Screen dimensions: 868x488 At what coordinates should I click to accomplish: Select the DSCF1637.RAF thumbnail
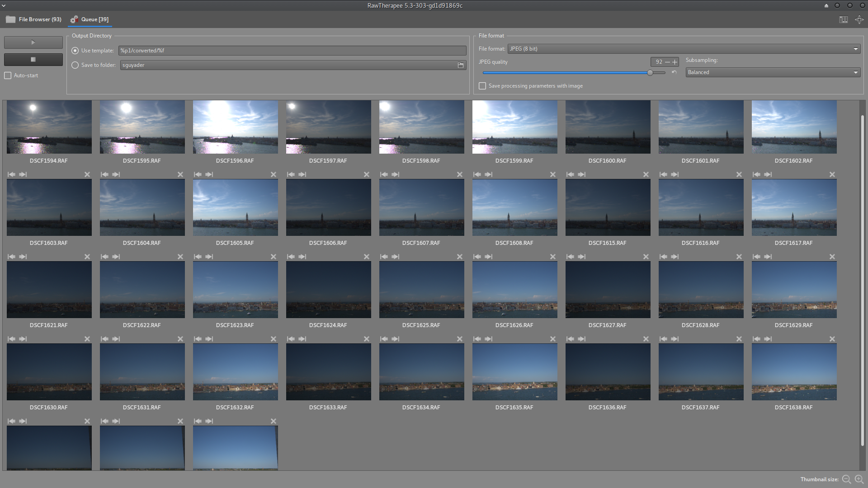point(701,372)
